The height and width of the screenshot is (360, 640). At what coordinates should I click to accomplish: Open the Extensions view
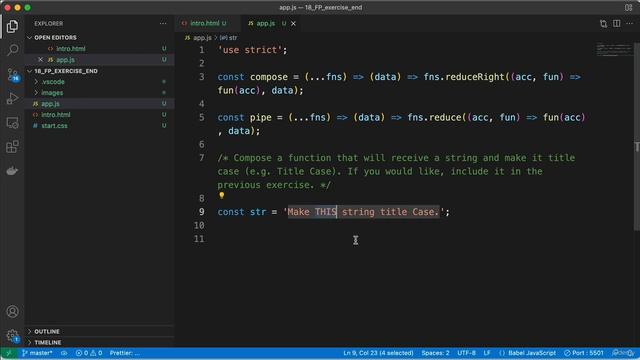click(x=12, y=147)
